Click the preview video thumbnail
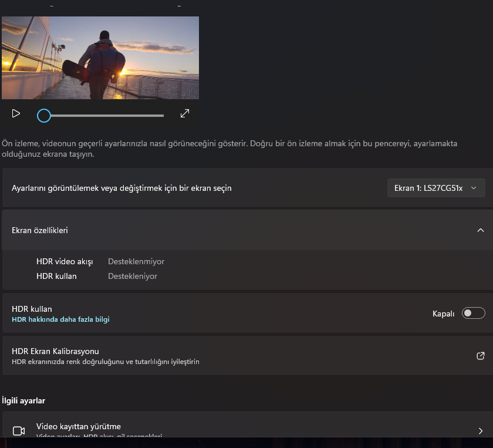Viewport: 493px width, 448px height. pos(100,58)
